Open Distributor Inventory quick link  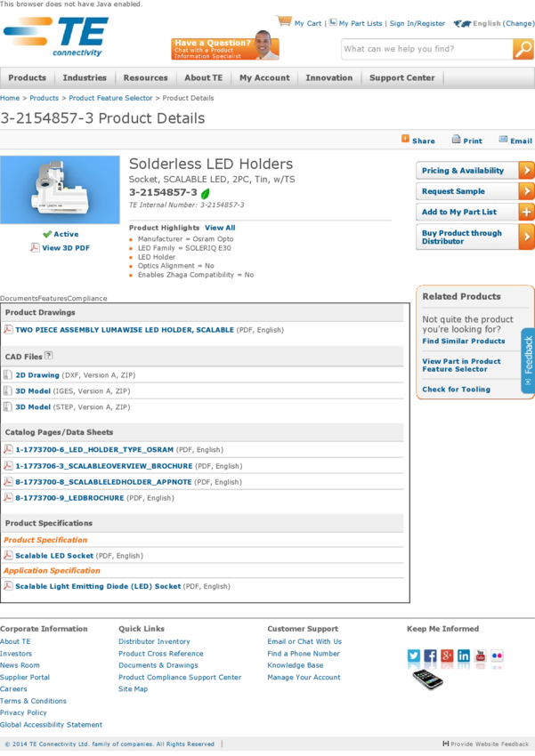pyautogui.click(x=154, y=641)
